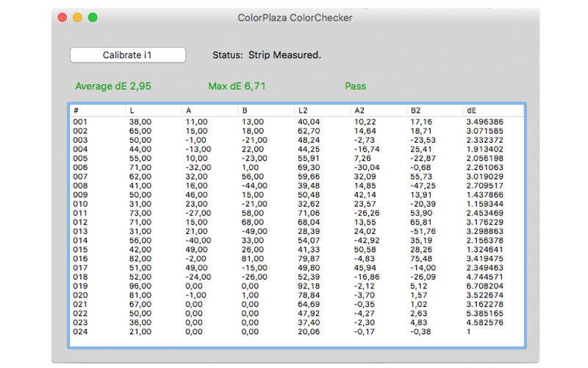Screen dimensions: 588x368
Task: Minimize window with yellow button
Action: (78, 17)
